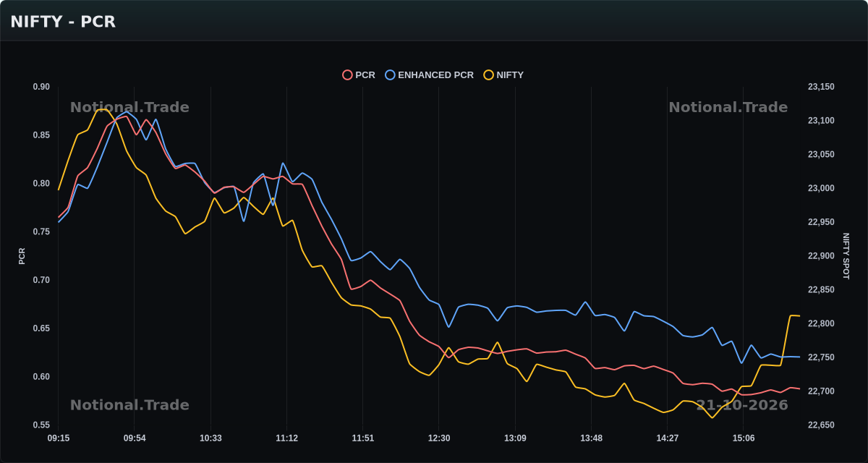Pick the "22,800" right axis tick
868x463 pixels.
pyautogui.click(x=821, y=323)
